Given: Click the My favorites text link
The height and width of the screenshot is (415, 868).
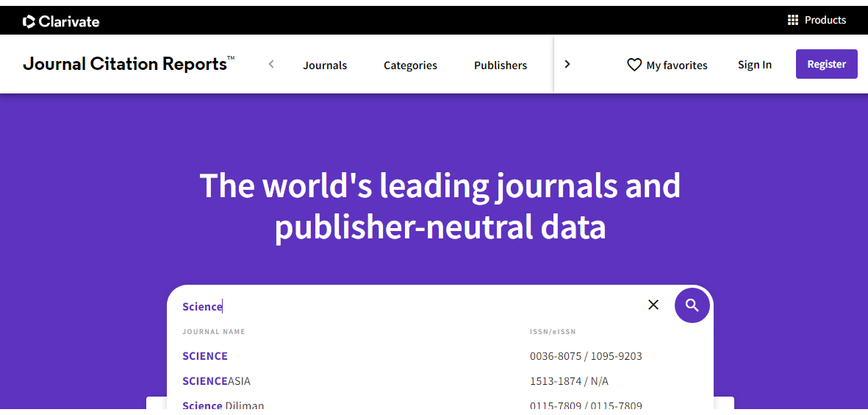Looking at the screenshot, I should pyautogui.click(x=676, y=65).
